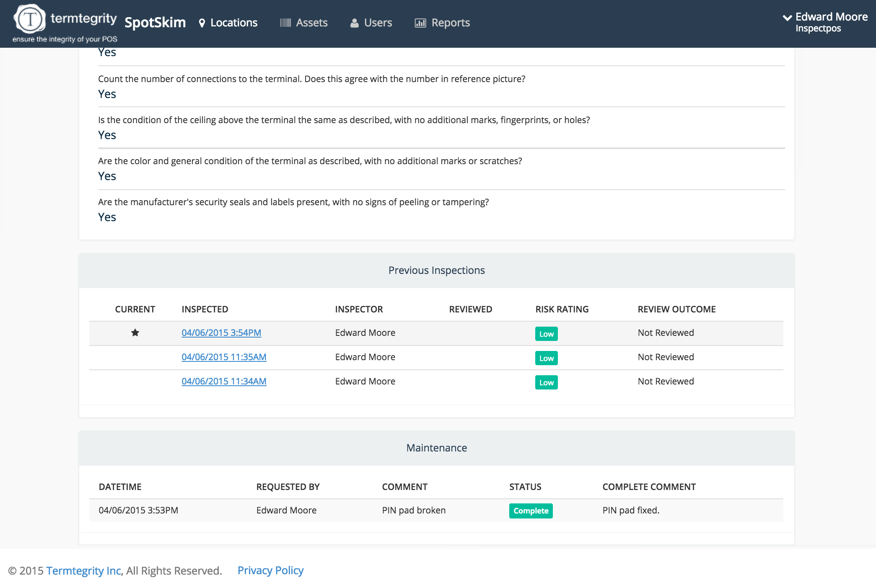
Task: Open the Assets menu
Action: [x=304, y=23]
